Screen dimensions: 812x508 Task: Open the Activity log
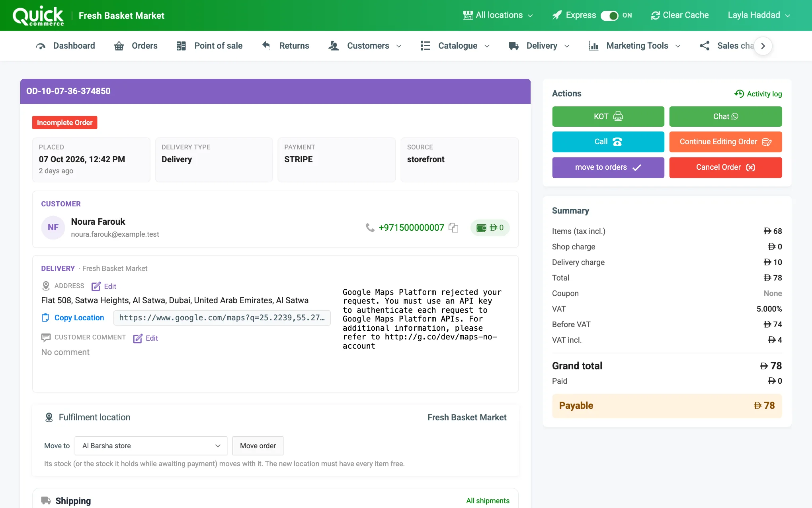click(x=758, y=94)
